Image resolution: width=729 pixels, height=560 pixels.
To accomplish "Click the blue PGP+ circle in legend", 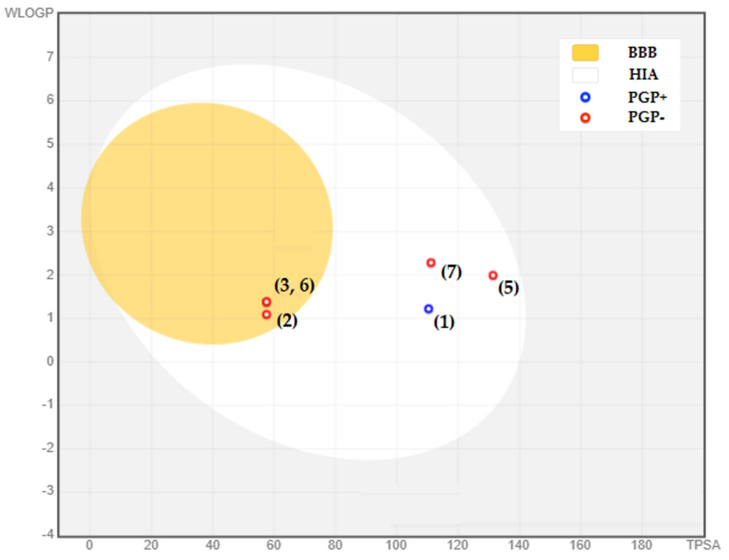I will (585, 97).
